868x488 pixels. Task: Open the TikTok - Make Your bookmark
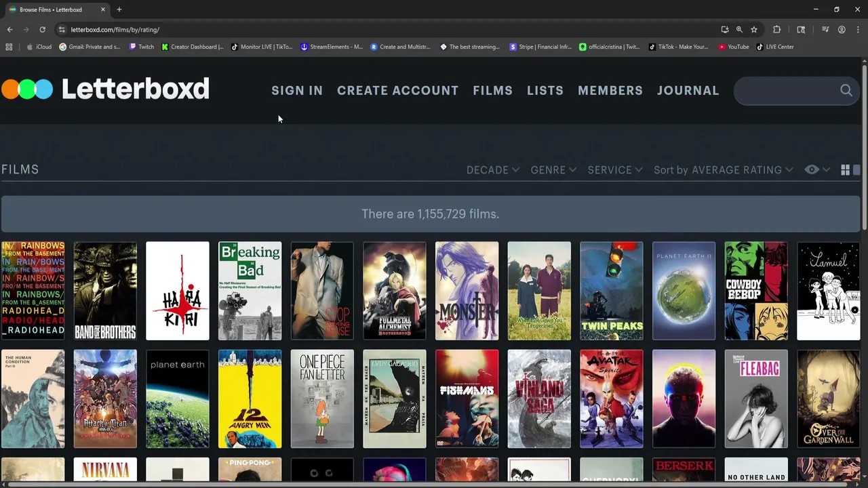[678, 47]
